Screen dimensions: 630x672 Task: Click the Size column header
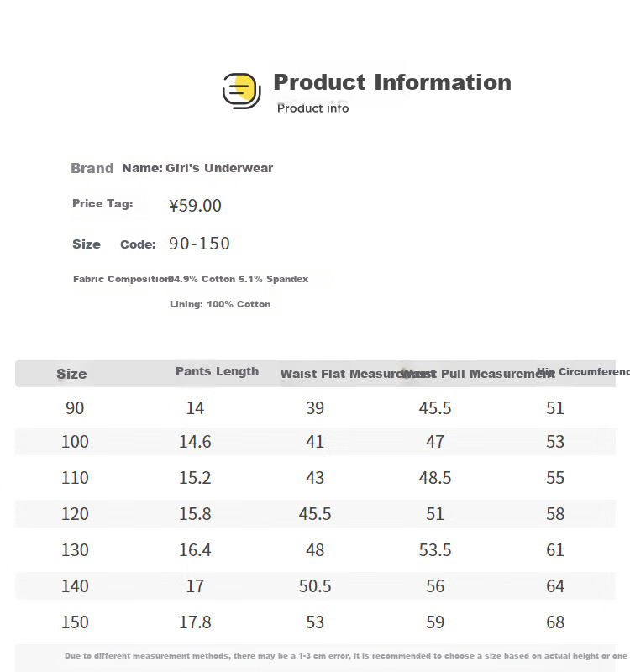[x=71, y=374]
